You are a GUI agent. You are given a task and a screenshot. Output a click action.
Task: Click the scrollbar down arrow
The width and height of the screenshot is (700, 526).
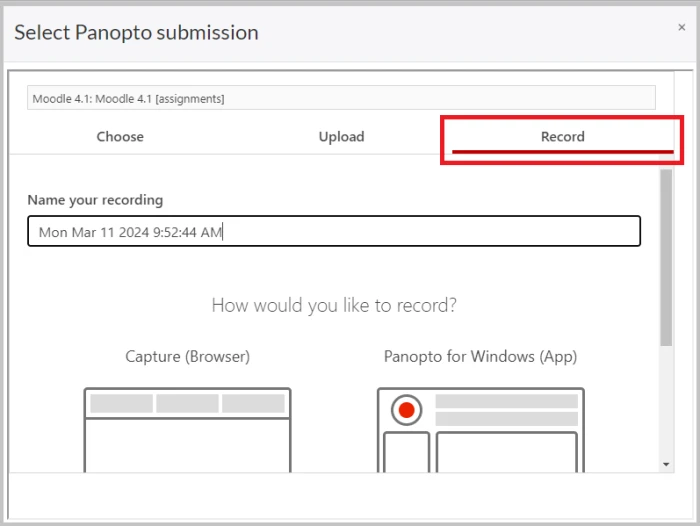click(x=666, y=465)
